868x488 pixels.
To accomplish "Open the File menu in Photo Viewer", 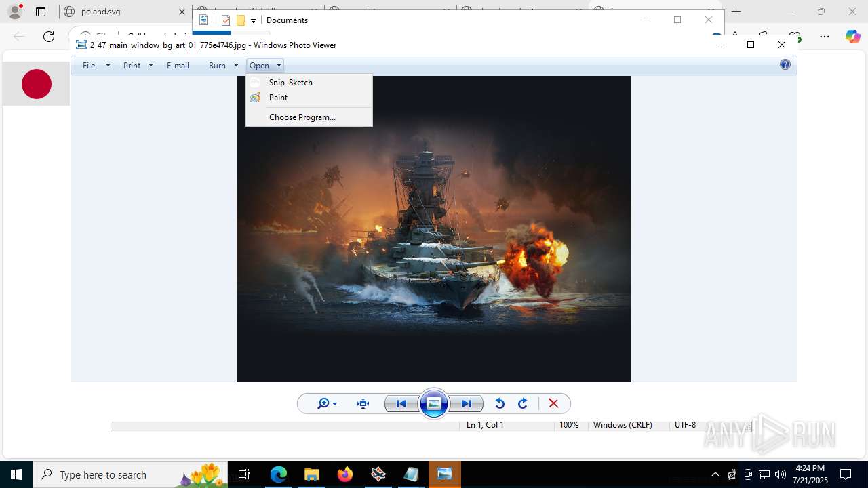I will (89, 66).
